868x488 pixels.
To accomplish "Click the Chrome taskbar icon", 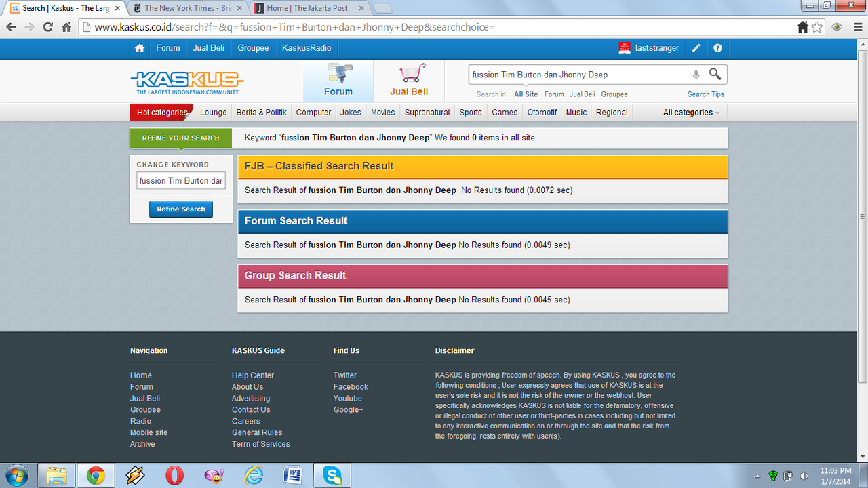I will point(96,476).
